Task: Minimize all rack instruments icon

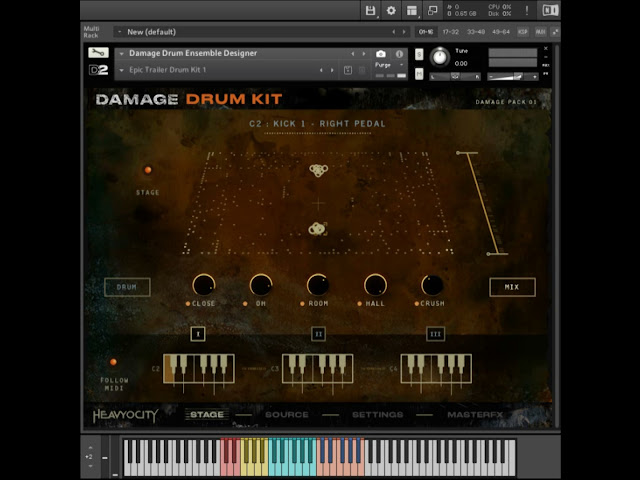Action: 555,32
